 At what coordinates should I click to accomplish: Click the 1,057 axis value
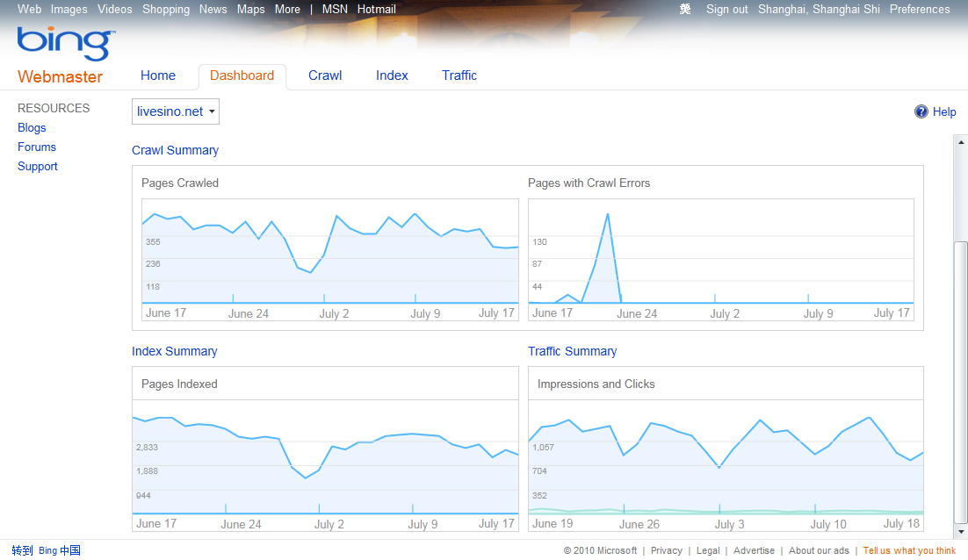543,447
